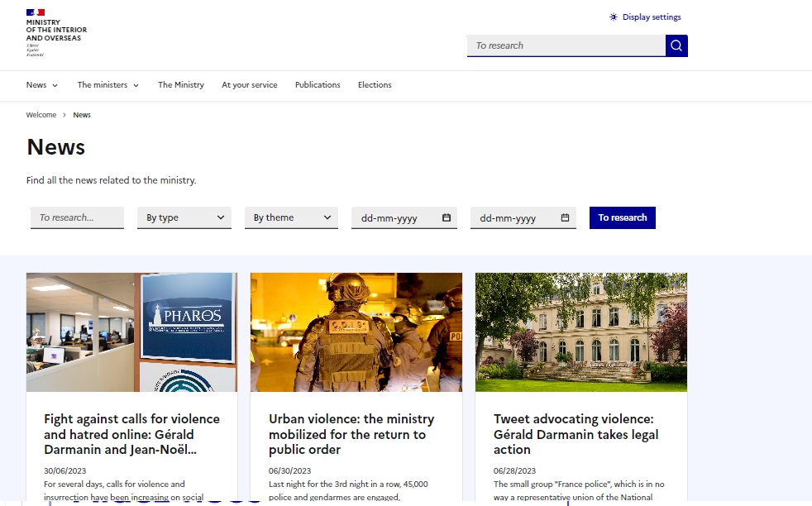Screen dimensions: 812x506
Task: Click the Ministry of the Interior logo
Action: click(56, 32)
